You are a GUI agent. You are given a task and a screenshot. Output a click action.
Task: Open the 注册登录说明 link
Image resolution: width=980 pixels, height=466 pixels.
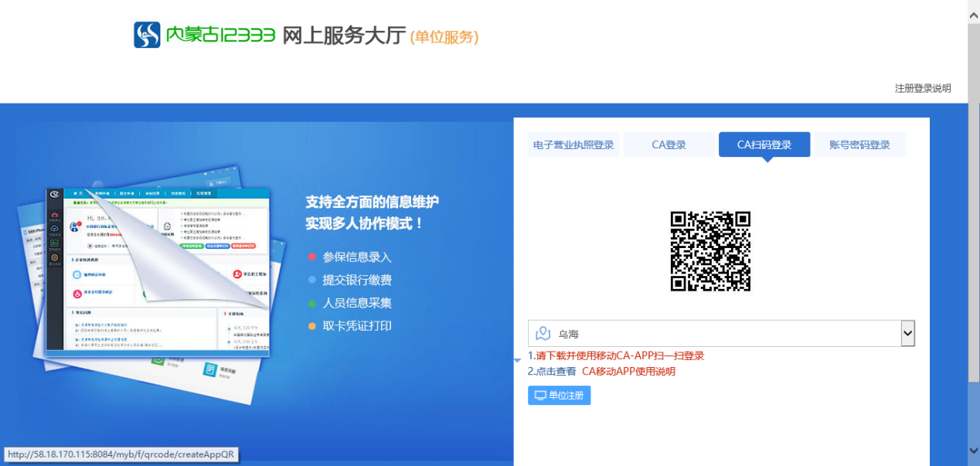(923, 88)
